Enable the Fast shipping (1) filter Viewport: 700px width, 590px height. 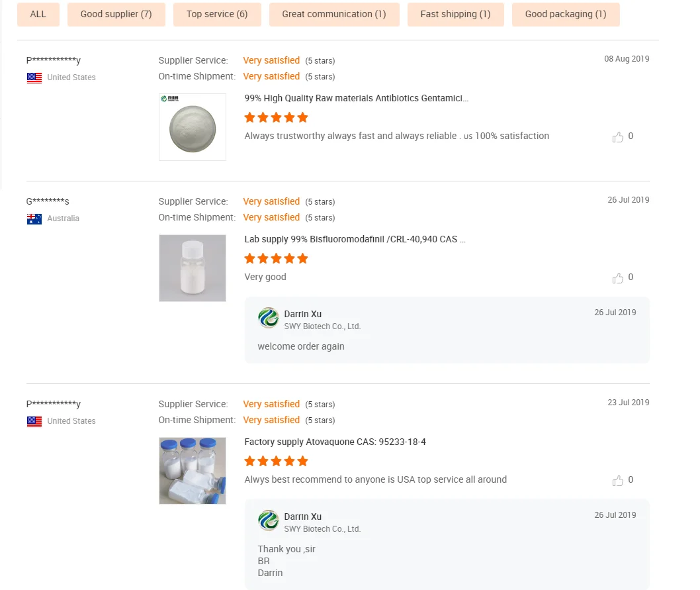455,14
